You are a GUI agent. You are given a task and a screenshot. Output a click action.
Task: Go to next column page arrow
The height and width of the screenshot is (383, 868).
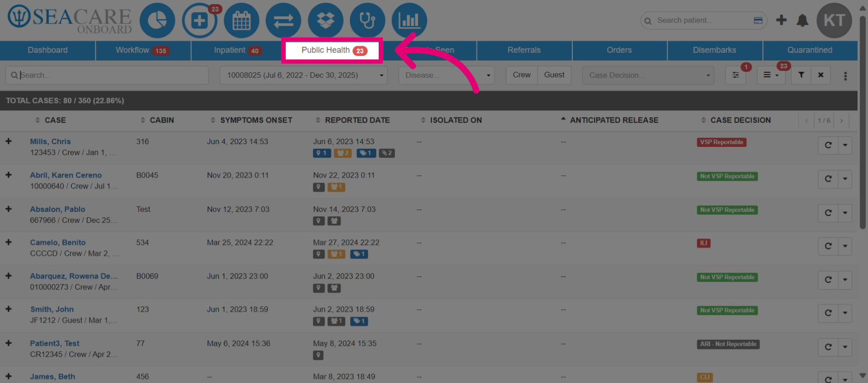(x=841, y=121)
